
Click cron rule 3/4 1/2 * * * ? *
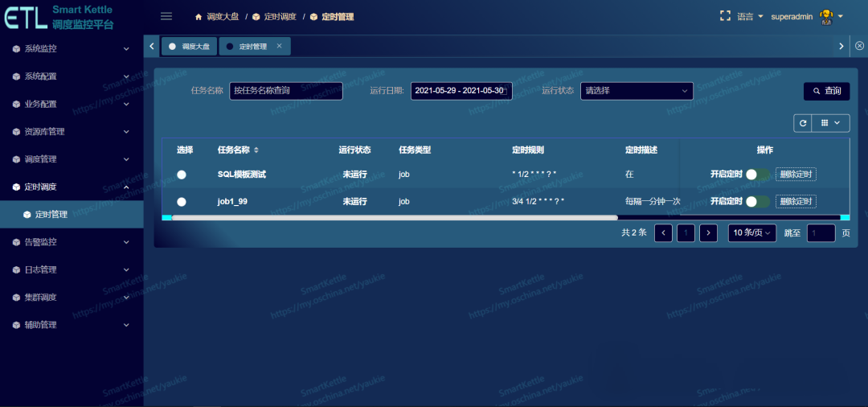click(538, 202)
